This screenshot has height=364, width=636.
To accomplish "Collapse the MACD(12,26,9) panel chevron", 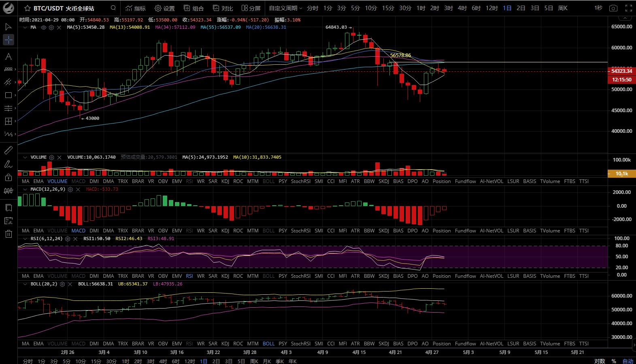I will coord(25,189).
